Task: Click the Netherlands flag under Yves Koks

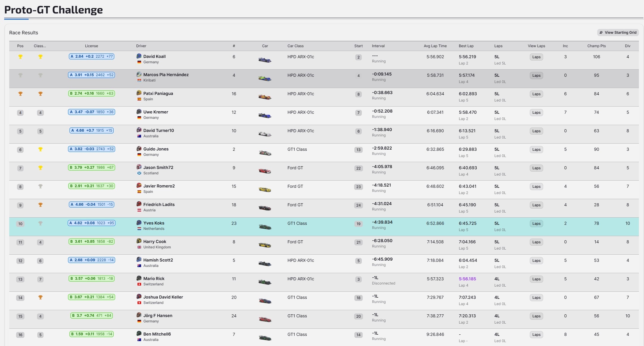Action: (139, 229)
